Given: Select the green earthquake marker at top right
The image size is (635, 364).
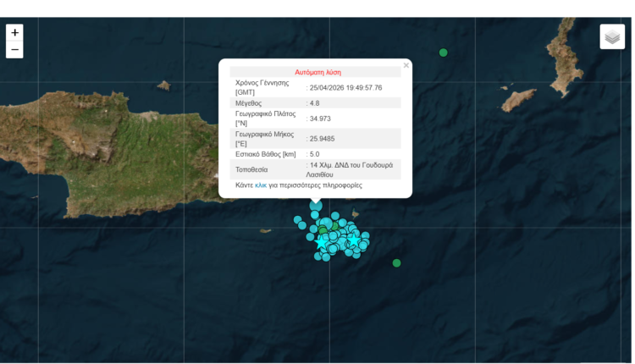Looking at the screenshot, I should pos(443,53).
